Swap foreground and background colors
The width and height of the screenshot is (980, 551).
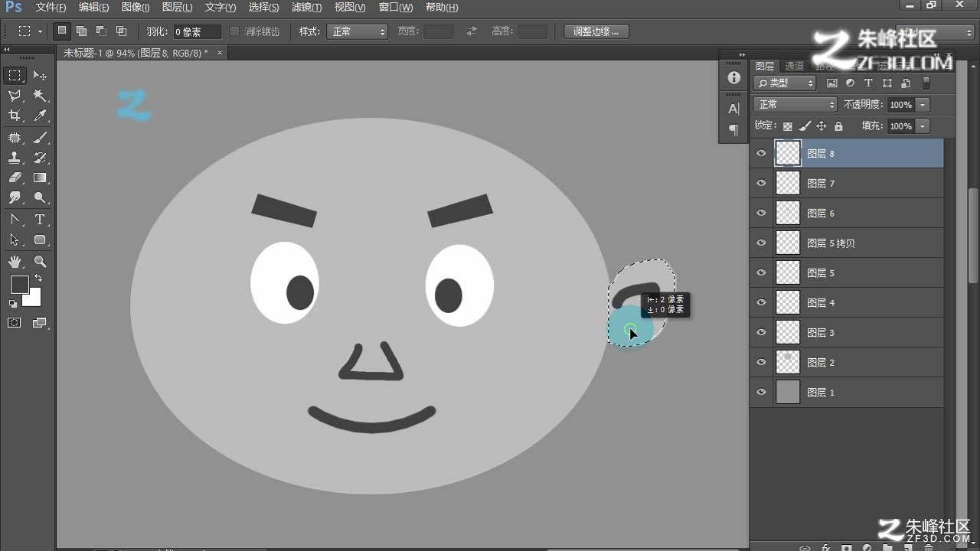[x=38, y=279]
